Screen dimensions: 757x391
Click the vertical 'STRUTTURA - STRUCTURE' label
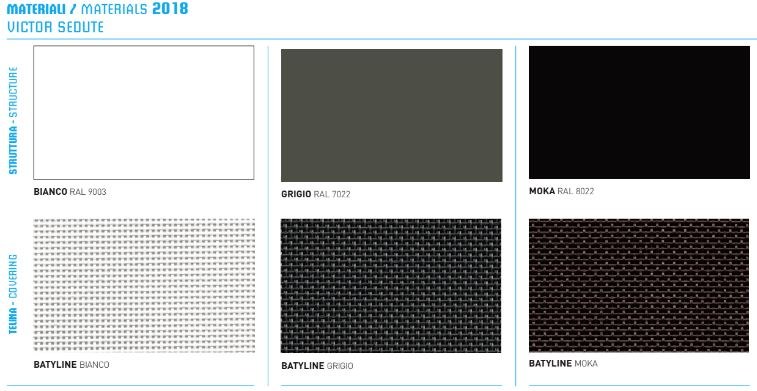[x=13, y=120]
